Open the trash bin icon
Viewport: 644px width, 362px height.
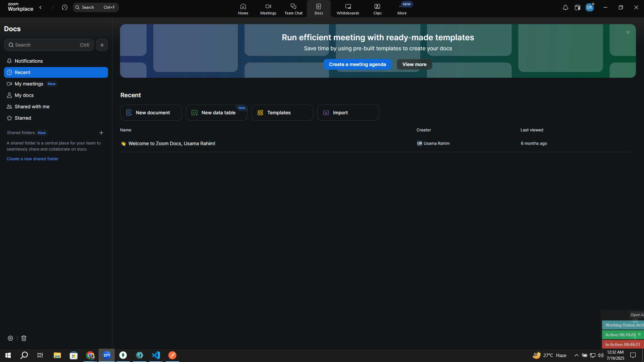tap(24, 338)
